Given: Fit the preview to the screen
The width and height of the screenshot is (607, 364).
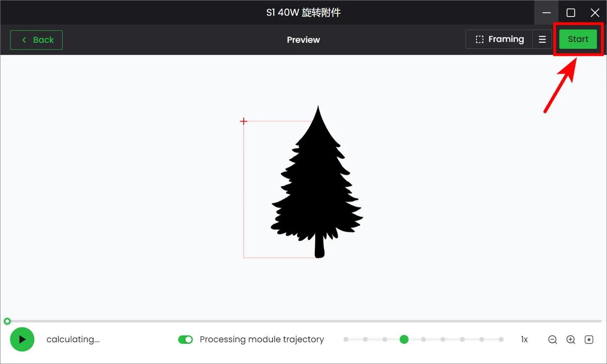Looking at the screenshot, I should coord(589,340).
